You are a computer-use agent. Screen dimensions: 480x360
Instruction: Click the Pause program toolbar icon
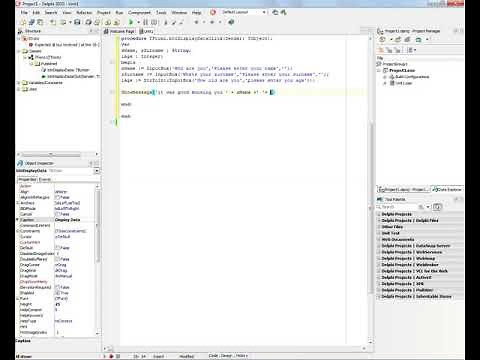coord(145,22)
